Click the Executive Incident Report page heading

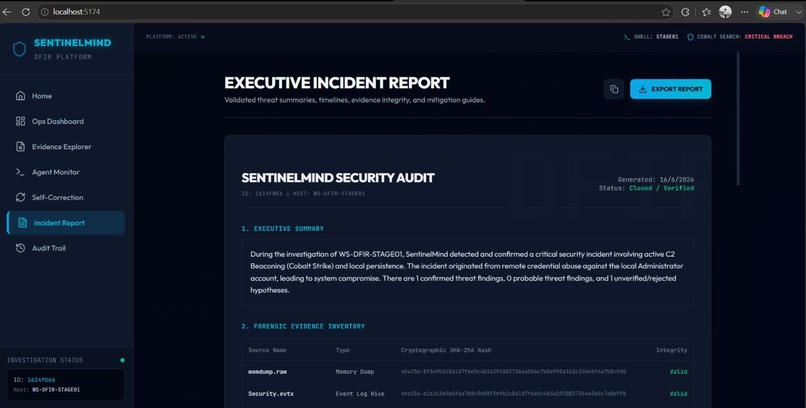click(x=337, y=83)
